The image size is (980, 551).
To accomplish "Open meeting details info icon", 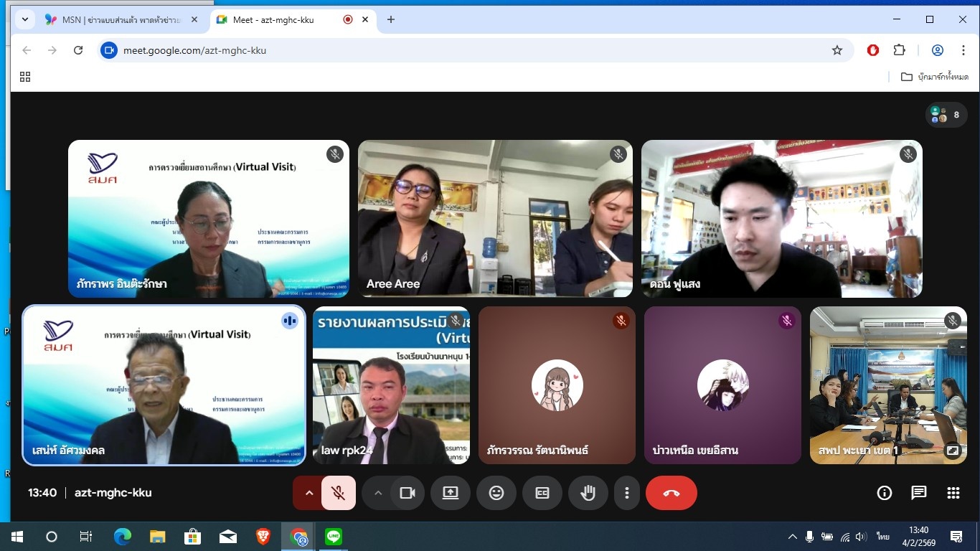I will pos(884,493).
